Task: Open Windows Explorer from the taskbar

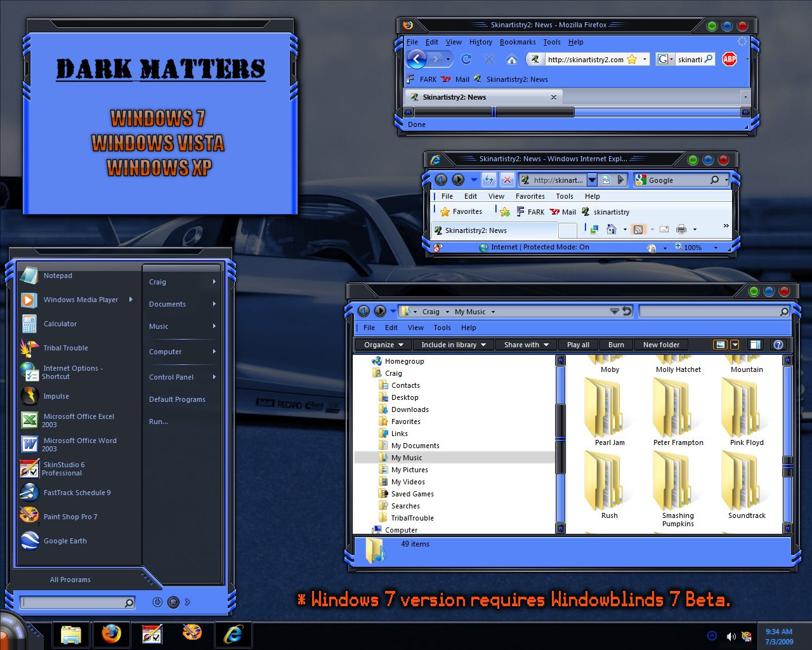Action: click(x=71, y=633)
